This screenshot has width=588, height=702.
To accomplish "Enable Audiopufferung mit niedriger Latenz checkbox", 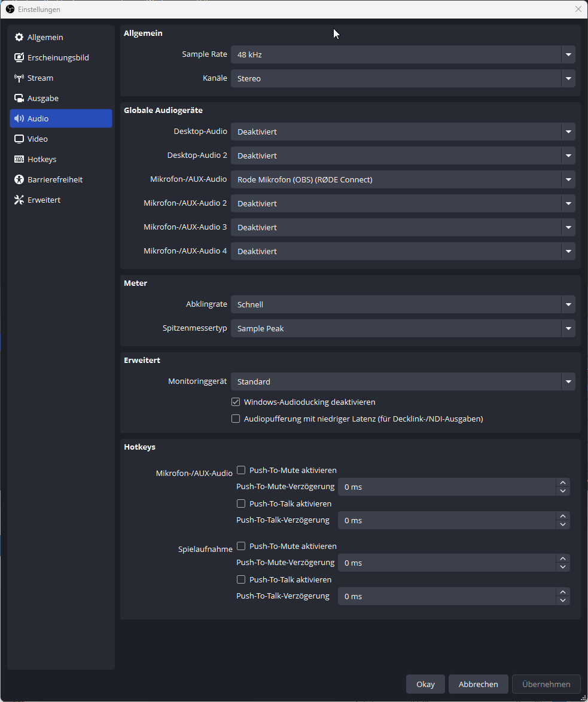I will [236, 419].
